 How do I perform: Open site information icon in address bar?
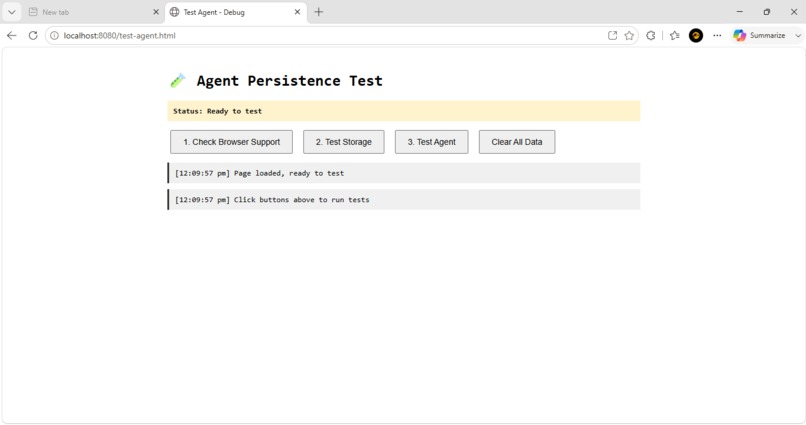pos(54,35)
